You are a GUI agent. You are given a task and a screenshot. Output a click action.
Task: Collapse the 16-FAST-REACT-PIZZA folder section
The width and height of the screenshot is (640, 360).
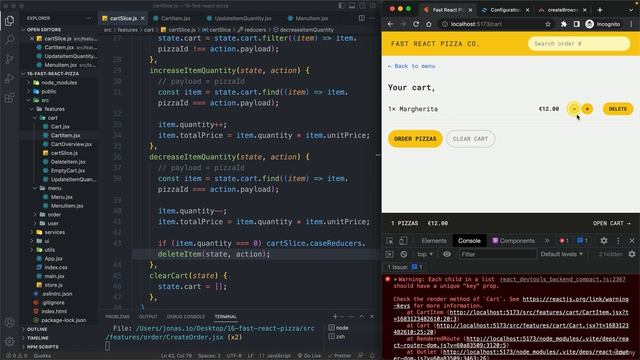53,74
